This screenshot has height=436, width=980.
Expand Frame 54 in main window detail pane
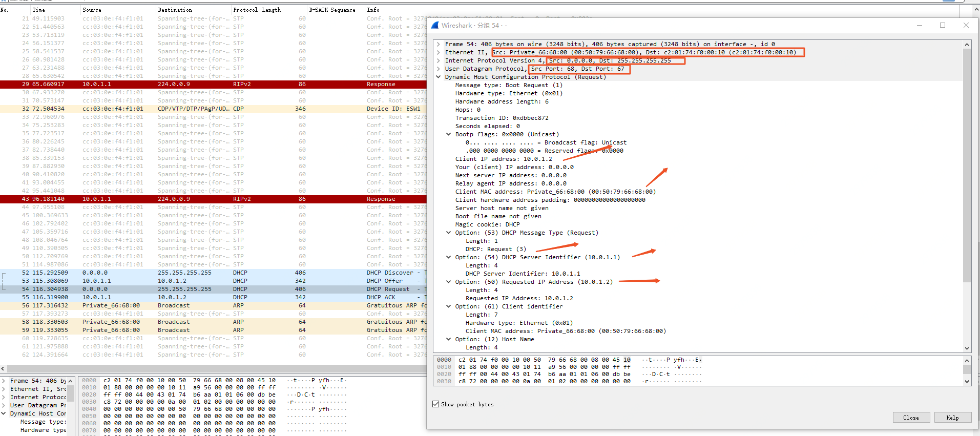4,381
